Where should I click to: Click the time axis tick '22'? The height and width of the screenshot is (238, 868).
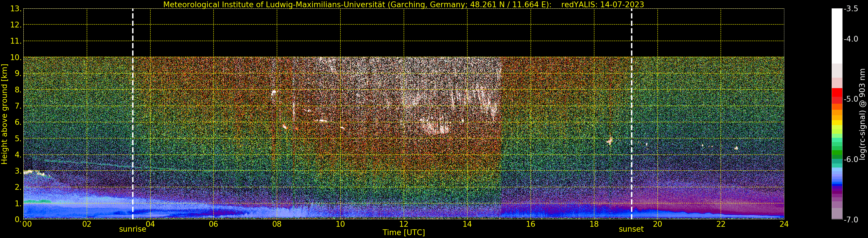(x=721, y=224)
